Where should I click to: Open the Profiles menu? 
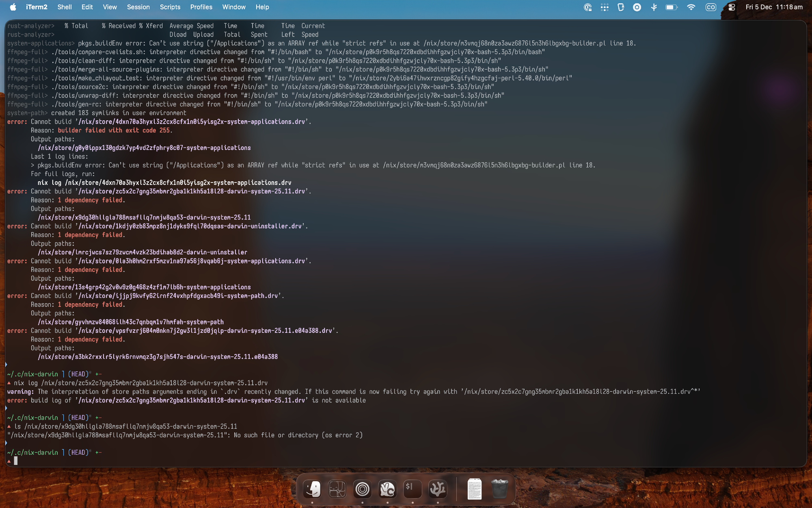pyautogui.click(x=201, y=7)
